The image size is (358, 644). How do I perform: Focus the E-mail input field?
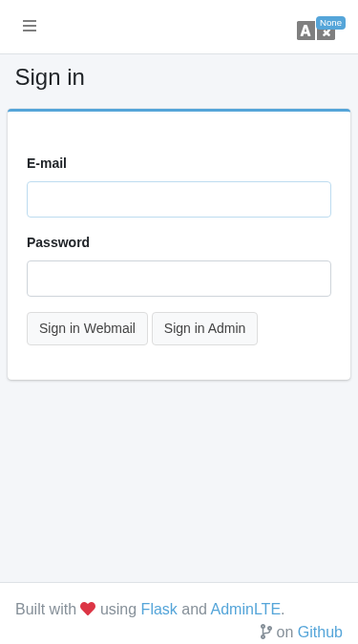(179, 199)
